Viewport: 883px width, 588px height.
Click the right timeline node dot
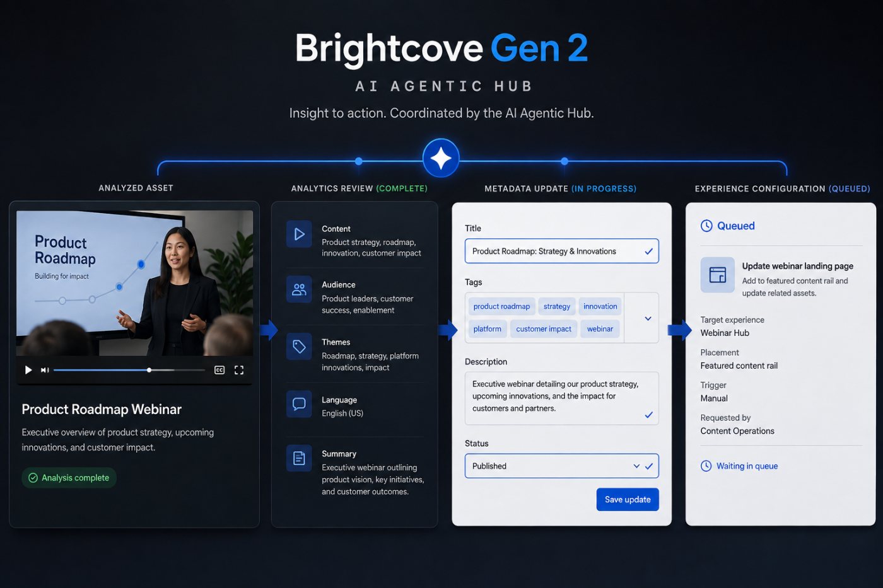point(564,161)
